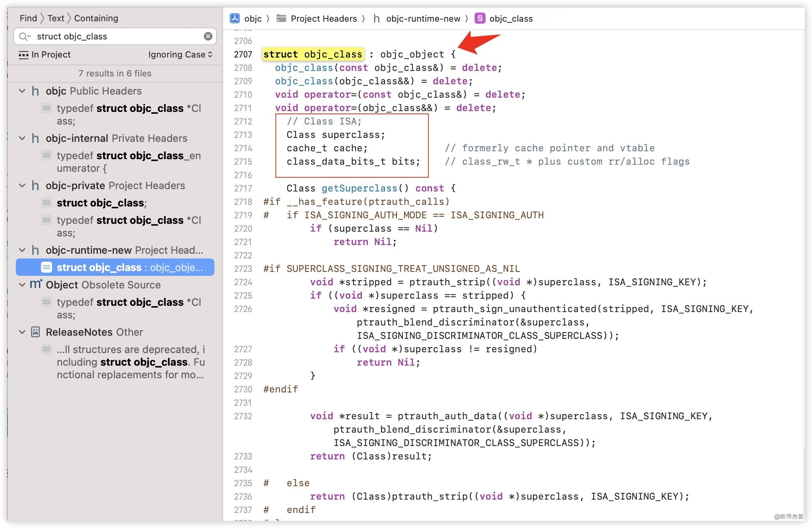This screenshot has height=528, width=812.
Task: Click the magnifier search options icon
Action: [24, 36]
